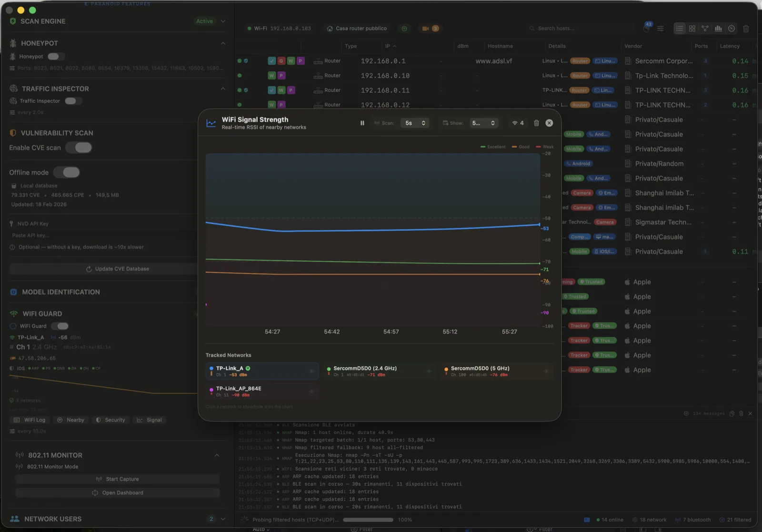
Task: Open the WiFi Log tab
Action: click(x=30, y=420)
